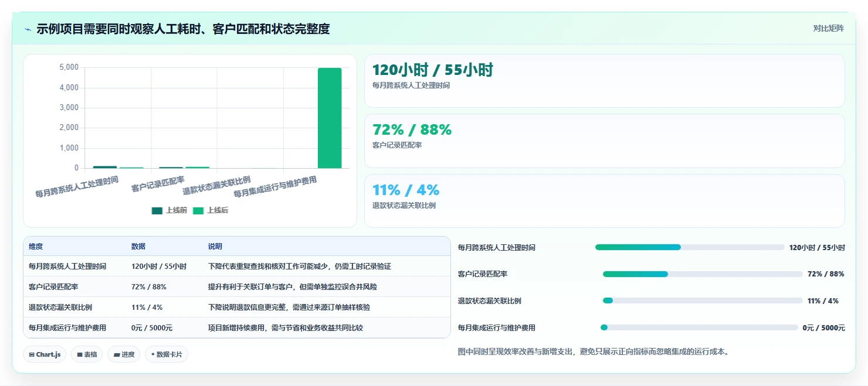868x386 pixels.
Task: Click the 客户记录匹配率 table row label
Action: point(53,287)
